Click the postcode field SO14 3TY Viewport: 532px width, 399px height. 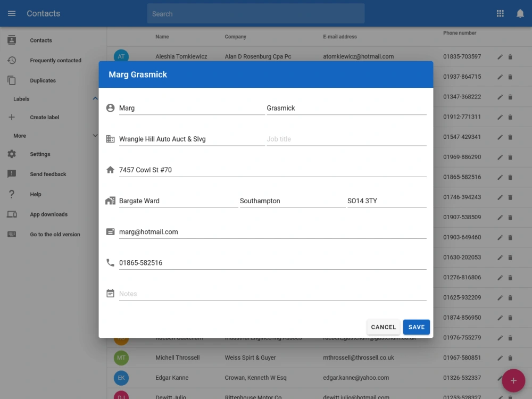pyautogui.click(x=387, y=201)
